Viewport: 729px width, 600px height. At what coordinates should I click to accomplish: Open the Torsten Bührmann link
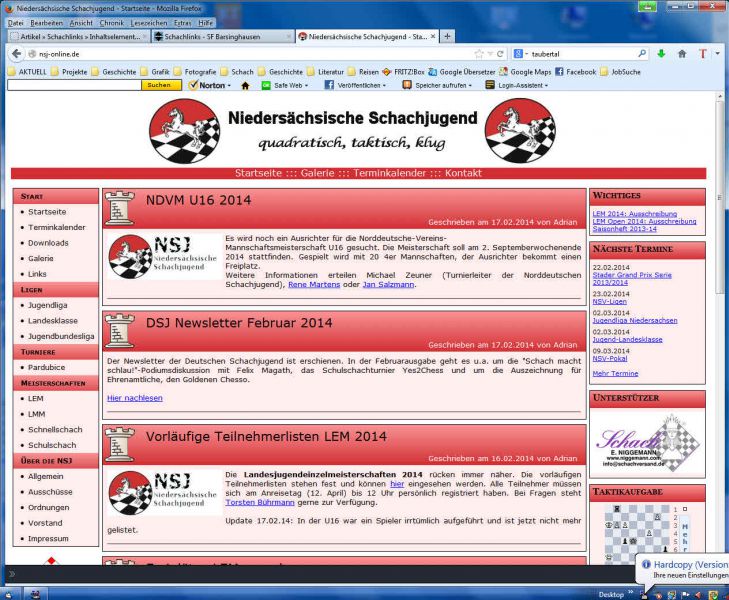(x=260, y=502)
